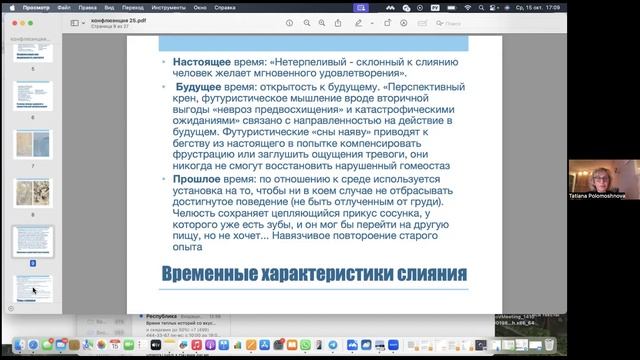Open WhatsApp from the Dock
The image size is (640, 360).
tap(305, 345)
